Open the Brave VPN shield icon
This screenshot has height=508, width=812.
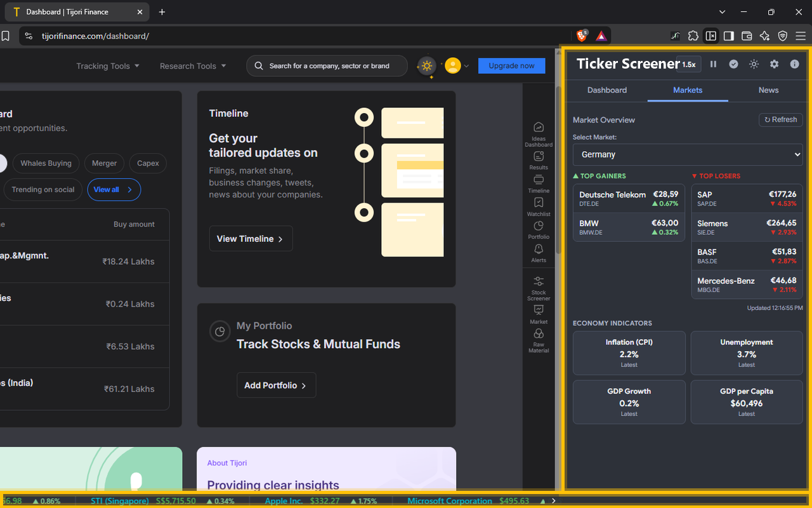(782, 36)
